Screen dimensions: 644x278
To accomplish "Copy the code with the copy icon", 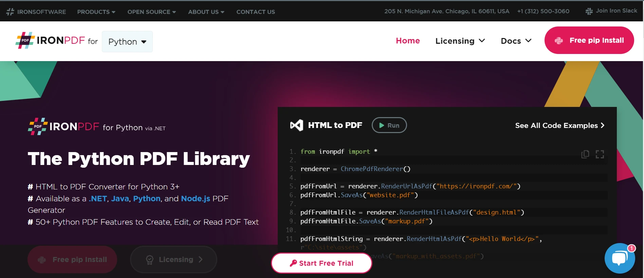I will (585, 154).
